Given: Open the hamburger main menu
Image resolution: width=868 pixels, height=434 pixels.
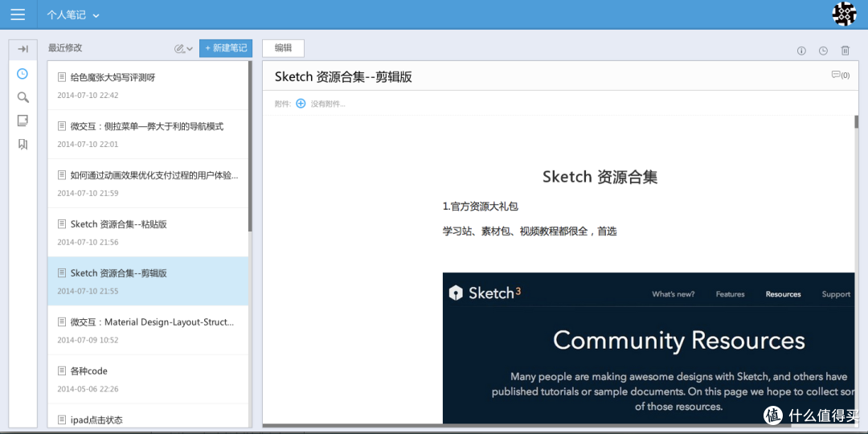Looking at the screenshot, I should point(18,14).
